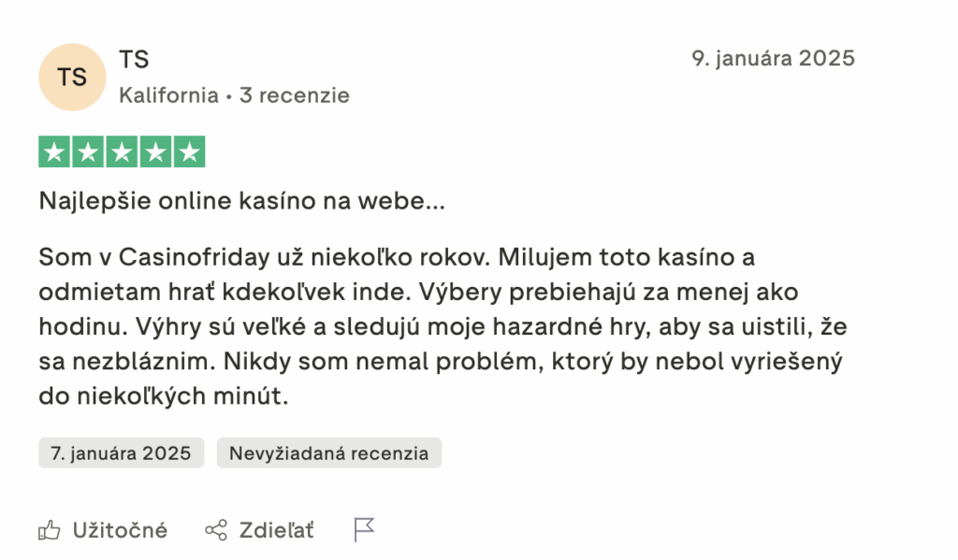Click the third green rating star
This screenshot has width=958, height=560.
[x=122, y=152]
